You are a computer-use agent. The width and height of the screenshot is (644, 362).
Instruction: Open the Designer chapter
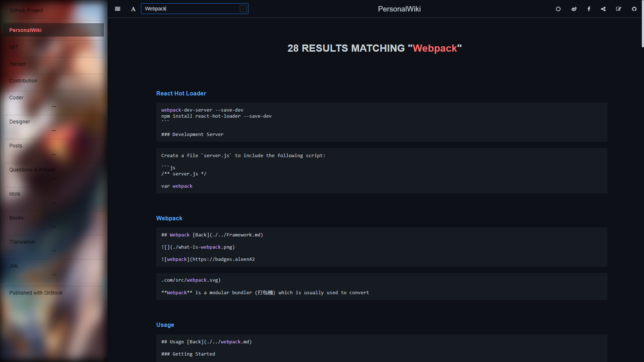coord(20,122)
